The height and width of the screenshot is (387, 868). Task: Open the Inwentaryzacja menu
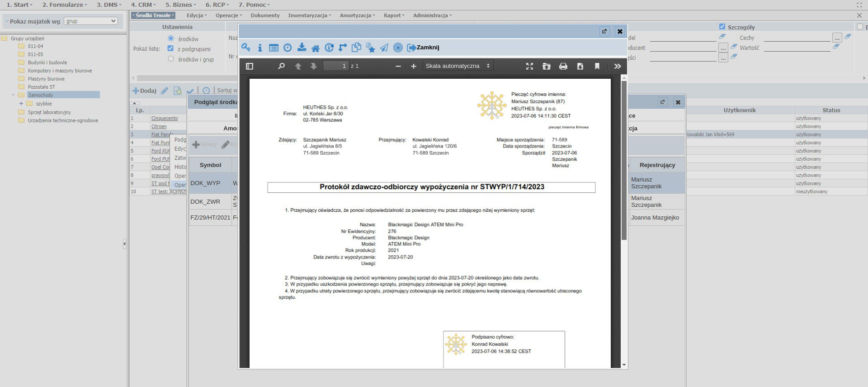(310, 15)
